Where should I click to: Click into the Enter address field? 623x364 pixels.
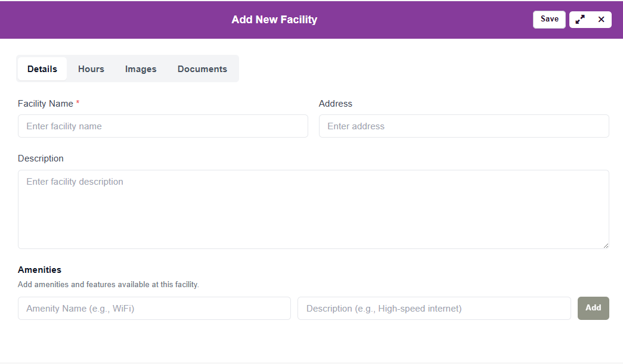click(464, 126)
